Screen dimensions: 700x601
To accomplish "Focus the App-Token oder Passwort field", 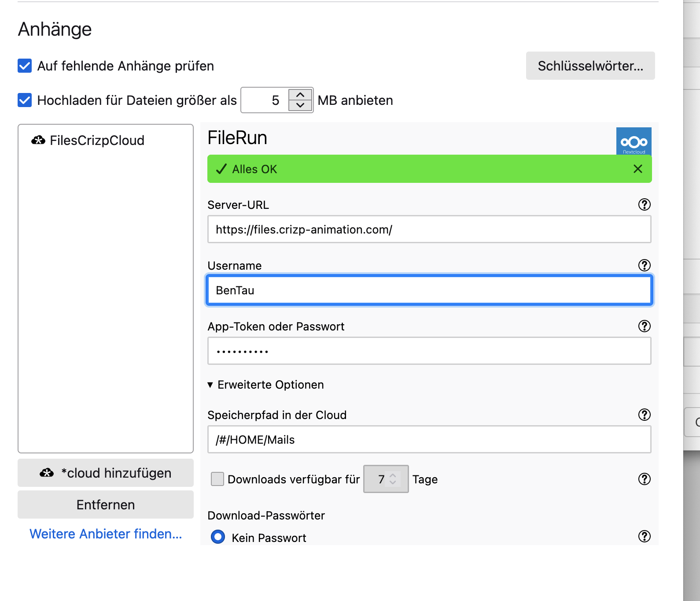I will point(429,351).
